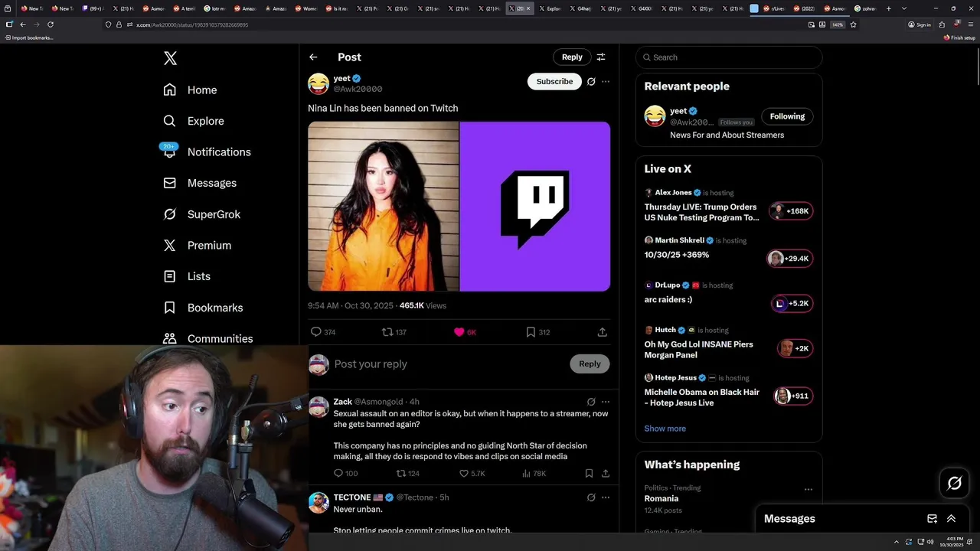This screenshot has width=980, height=551.
Task: Open the X logo home link
Action: 170,58
